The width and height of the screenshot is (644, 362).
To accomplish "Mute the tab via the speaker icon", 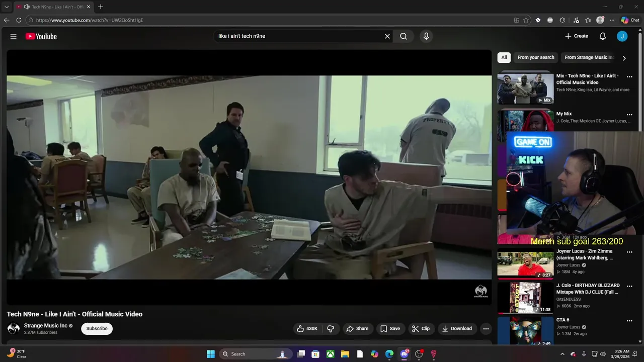I will pyautogui.click(x=26, y=7).
